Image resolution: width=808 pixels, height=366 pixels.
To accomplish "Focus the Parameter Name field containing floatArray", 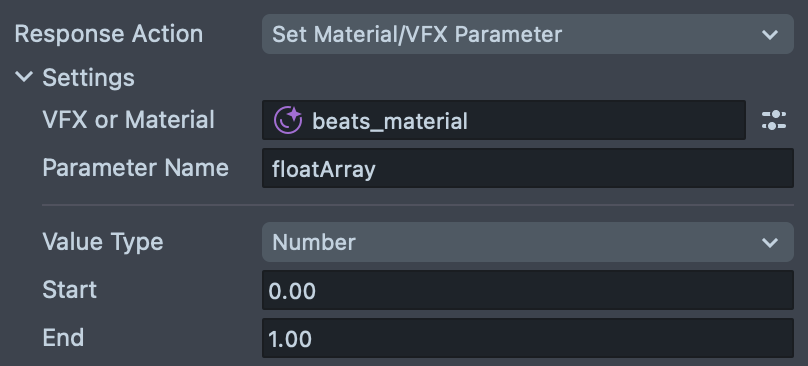I will [528, 168].
